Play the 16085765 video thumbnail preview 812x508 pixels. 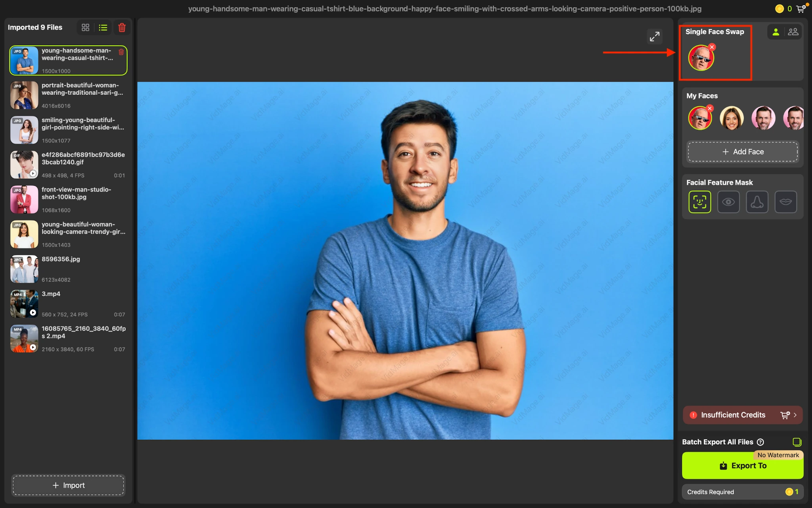tap(33, 347)
